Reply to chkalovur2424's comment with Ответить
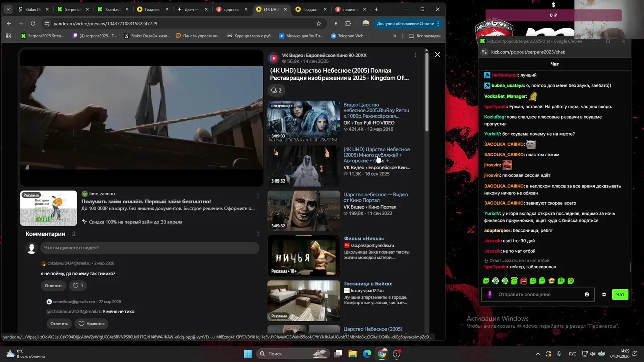Viewport: 644px width, 362px height. coord(54,286)
